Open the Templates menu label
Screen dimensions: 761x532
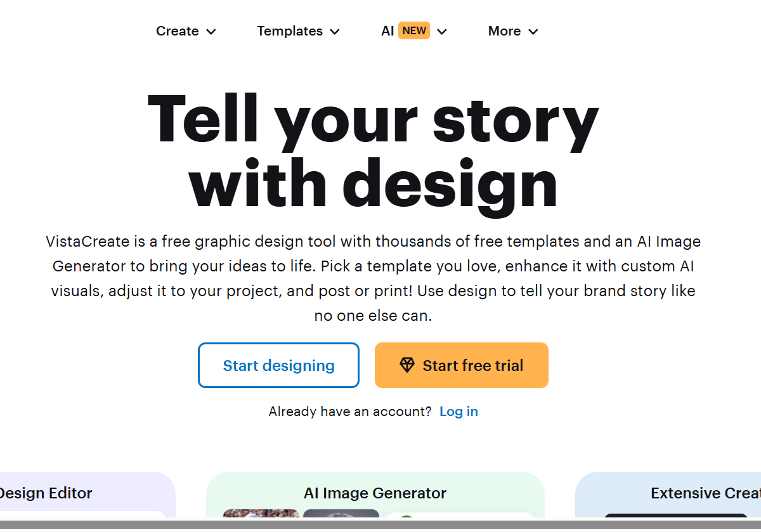coord(290,31)
